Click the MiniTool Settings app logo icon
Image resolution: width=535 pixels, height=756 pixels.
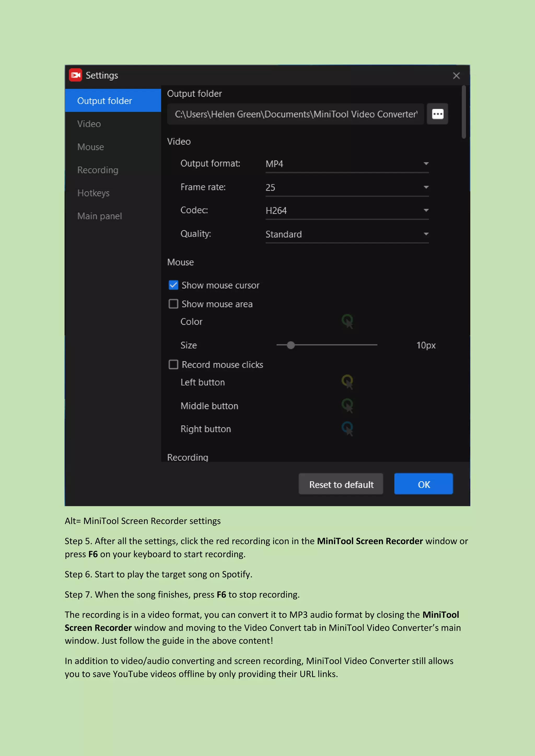pyautogui.click(x=75, y=75)
